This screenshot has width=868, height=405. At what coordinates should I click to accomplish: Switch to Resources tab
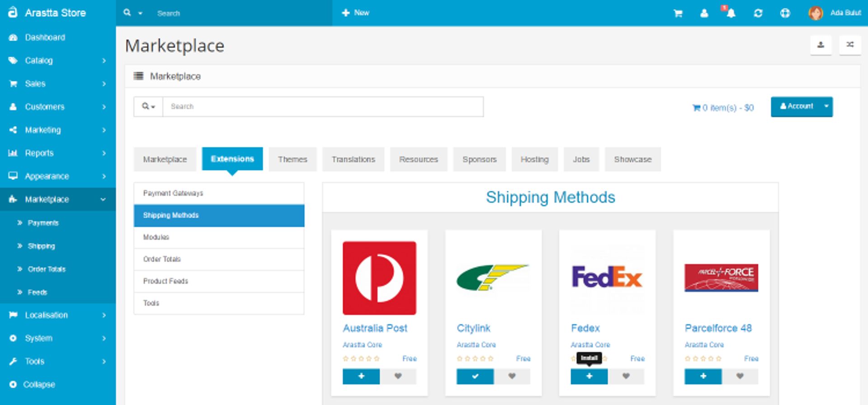click(419, 159)
